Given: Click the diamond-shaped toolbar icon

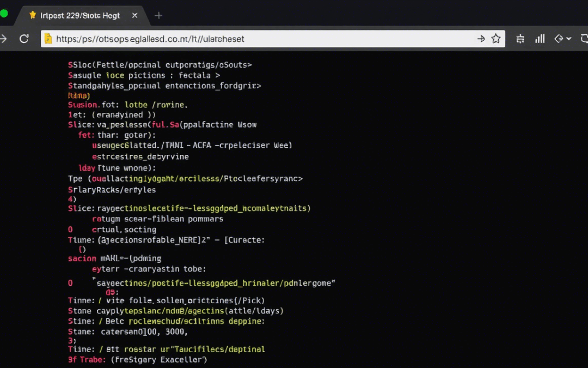Looking at the screenshot, I should click(559, 39).
